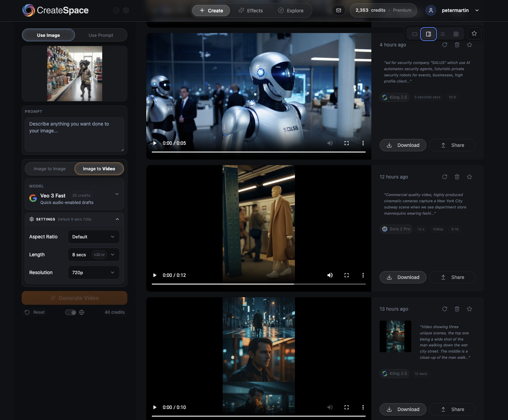
Task: Fullscreen the robot security video
Action: (x=347, y=143)
